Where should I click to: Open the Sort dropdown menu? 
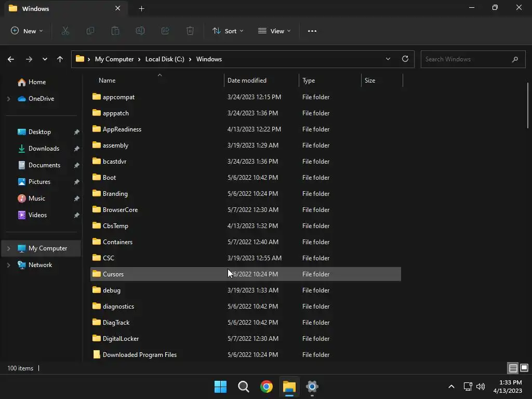(x=228, y=31)
